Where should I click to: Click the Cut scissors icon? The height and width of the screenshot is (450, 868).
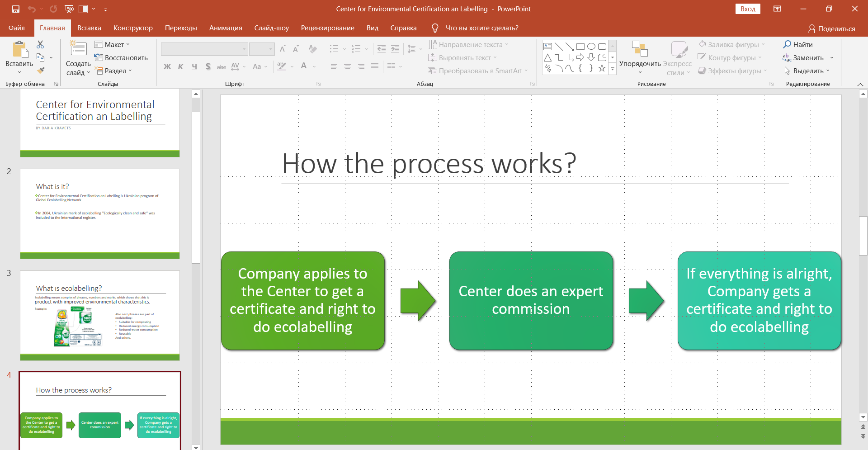(40, 44)
